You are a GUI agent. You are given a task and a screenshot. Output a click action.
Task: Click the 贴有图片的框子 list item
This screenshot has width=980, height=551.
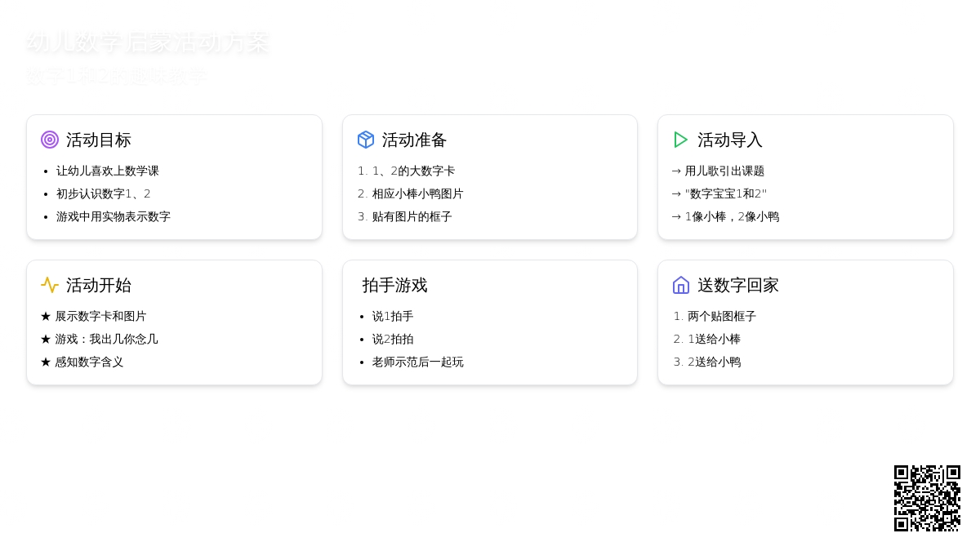pos(412,216)
